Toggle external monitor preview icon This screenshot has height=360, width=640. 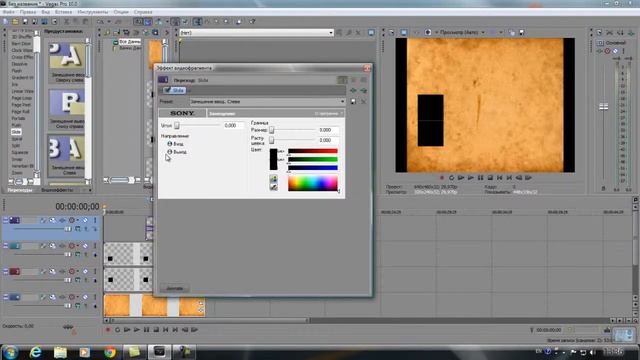pos(404,32)
